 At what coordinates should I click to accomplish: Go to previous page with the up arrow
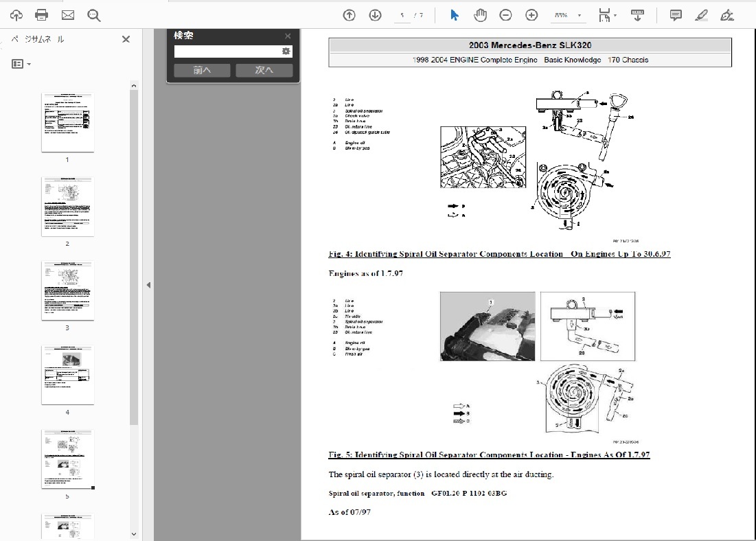(x=349, y=15)
